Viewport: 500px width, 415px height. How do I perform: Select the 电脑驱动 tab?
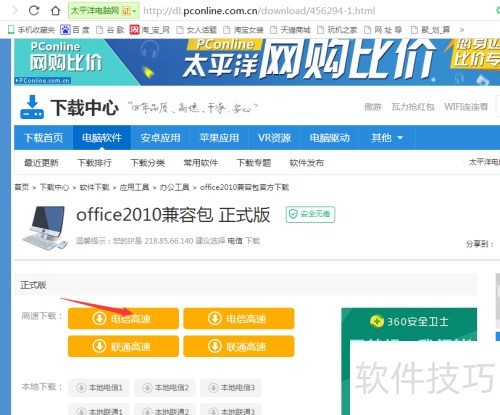330,138
